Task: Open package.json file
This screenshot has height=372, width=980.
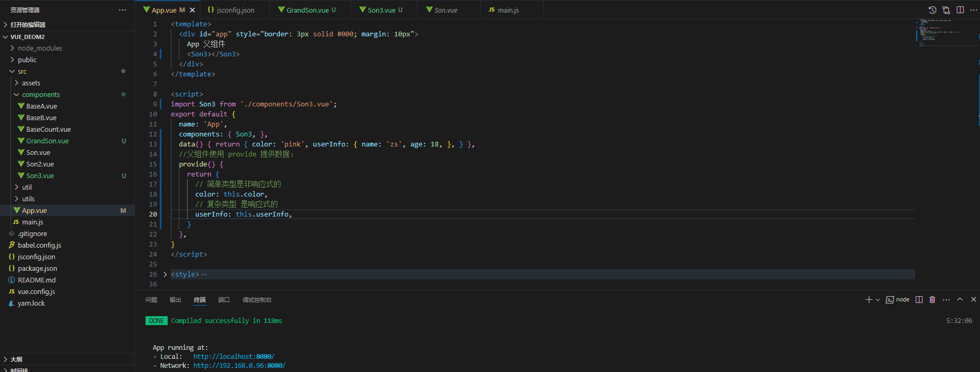Action: (x=67, y=268)
